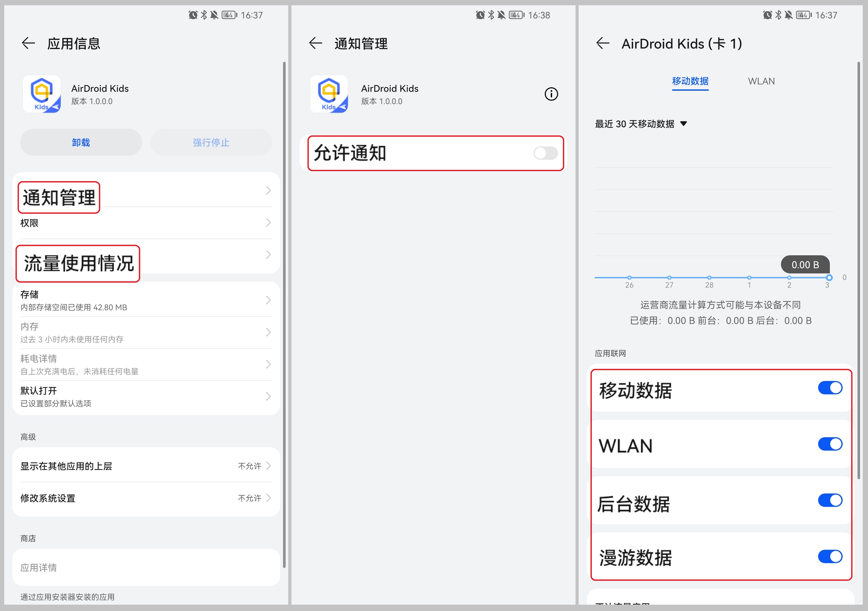Click data usage screen scrollbar
Viewport: 868px width, 611px height.
point(859,270)
